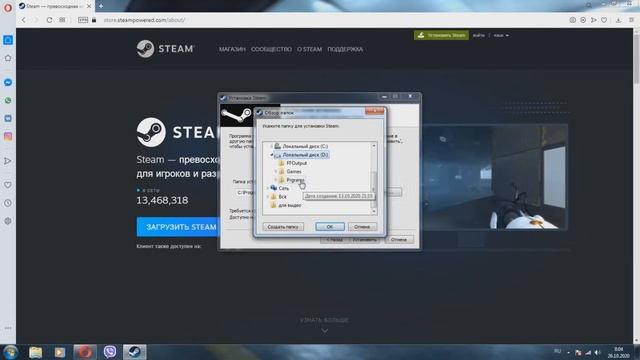Open workspace icon in Opera sidebar

click(8, 40)
